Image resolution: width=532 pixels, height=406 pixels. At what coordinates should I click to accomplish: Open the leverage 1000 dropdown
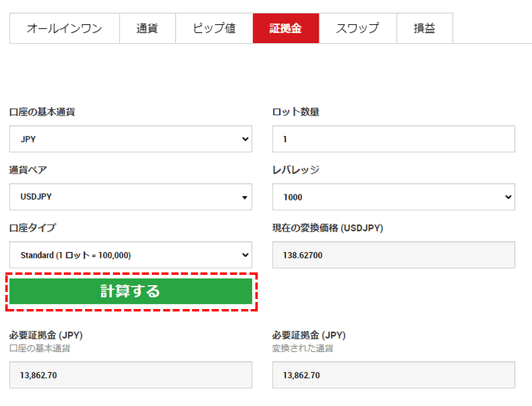tap(393, 197)
